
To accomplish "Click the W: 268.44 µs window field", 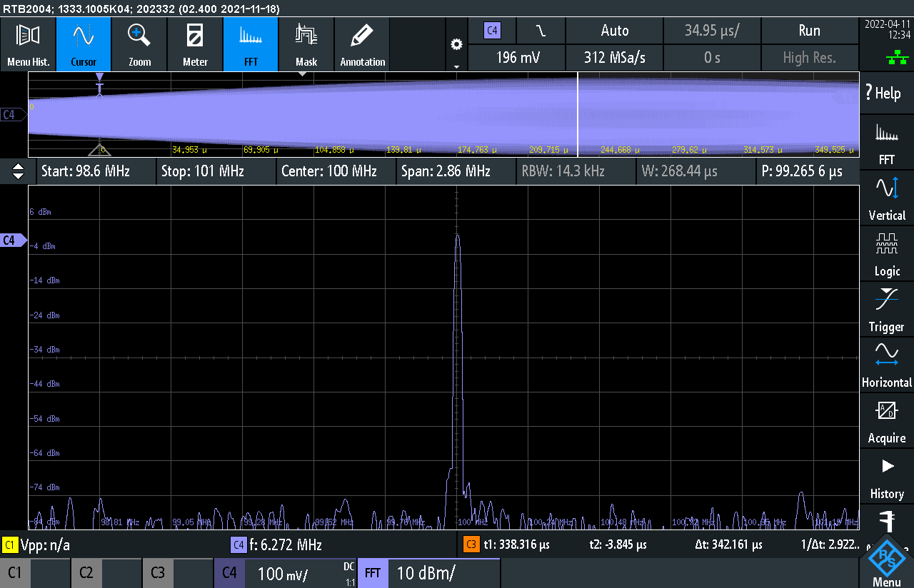I will point(695,171).
